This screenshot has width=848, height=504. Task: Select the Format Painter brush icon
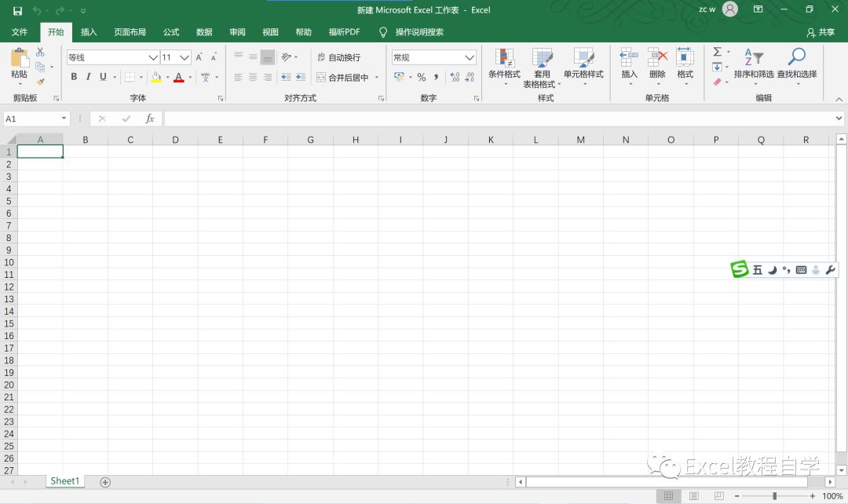40,82
